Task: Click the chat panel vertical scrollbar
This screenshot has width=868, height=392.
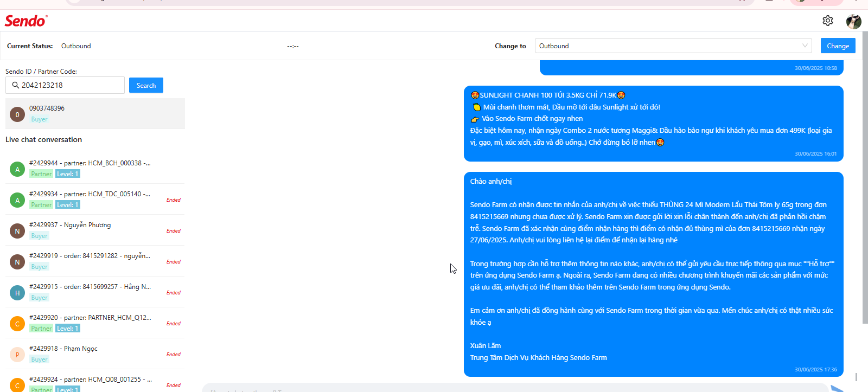Action: point(865,179)
